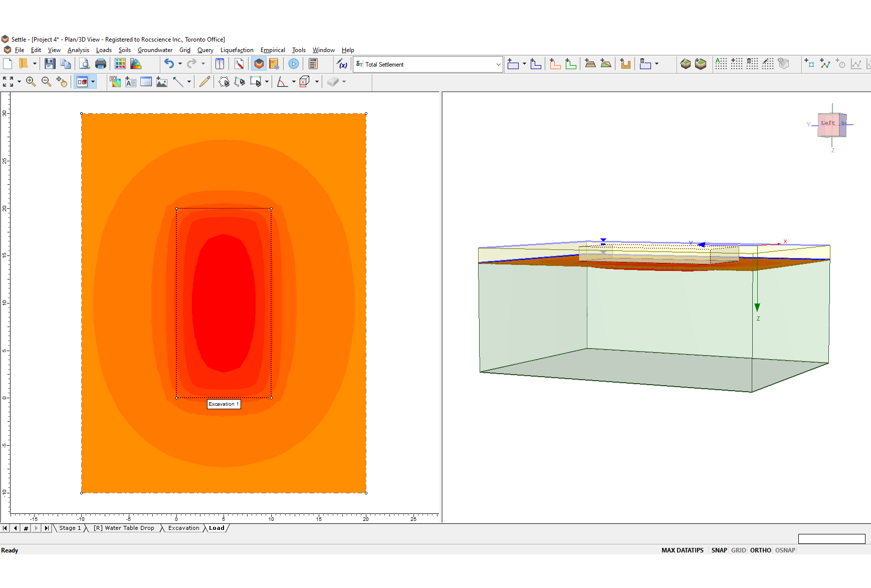871x588 pixels.
Task: Select the pencil drawing tool
Action: [204, 82]
